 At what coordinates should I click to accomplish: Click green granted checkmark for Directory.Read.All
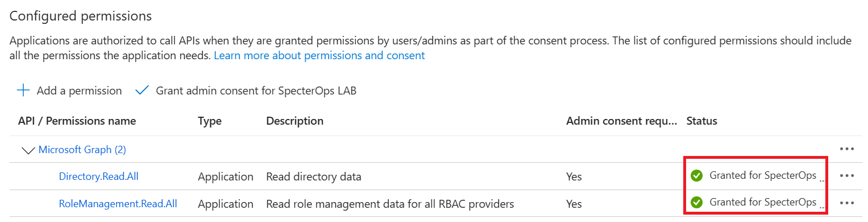point(696,176)
